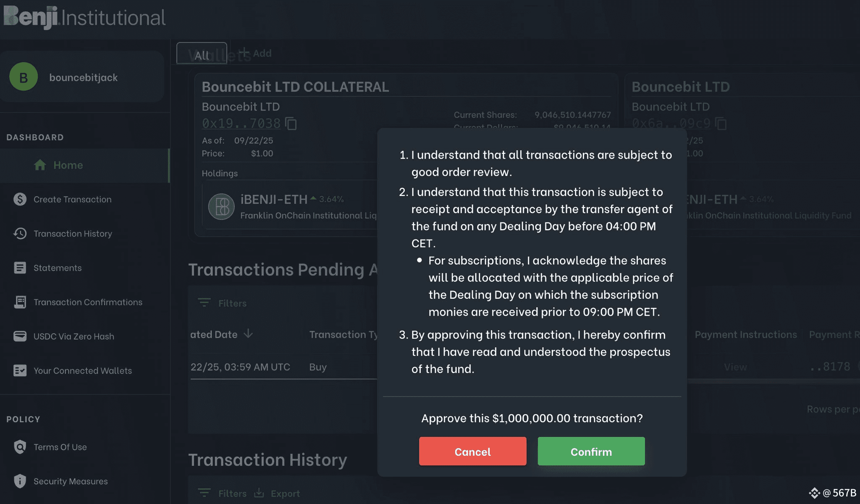This screenshot has width=860, height=504.
Task: Click Your Connected Wallets icon
Action: pyautogui.click(x=20, y=371)
